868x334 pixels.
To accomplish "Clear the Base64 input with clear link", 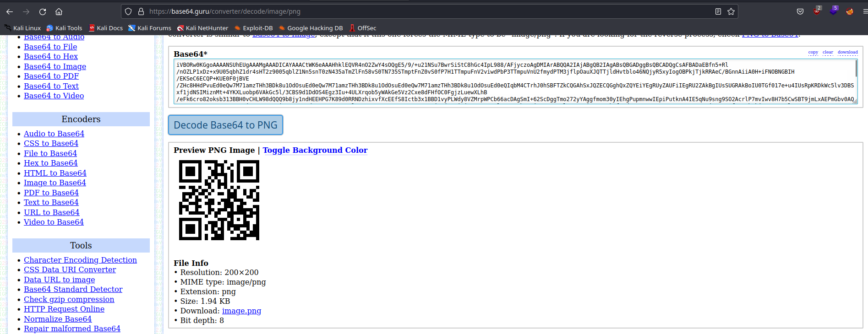I will click(x=828, y=52).
